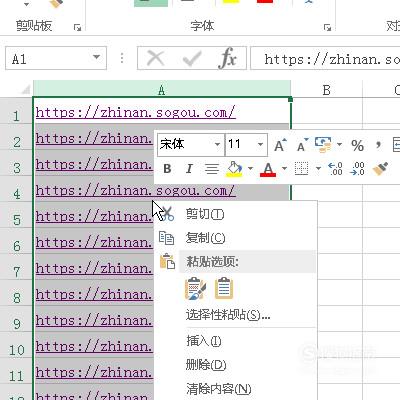
Task: Toggle Italic in mini toolbar
Action: [x=189, y=169]
